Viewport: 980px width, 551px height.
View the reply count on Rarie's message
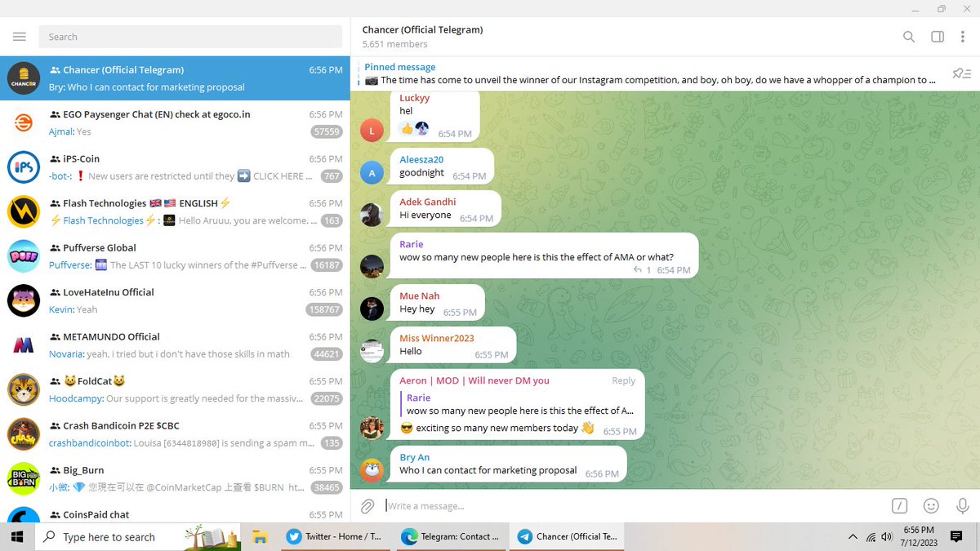pos(643,270)
